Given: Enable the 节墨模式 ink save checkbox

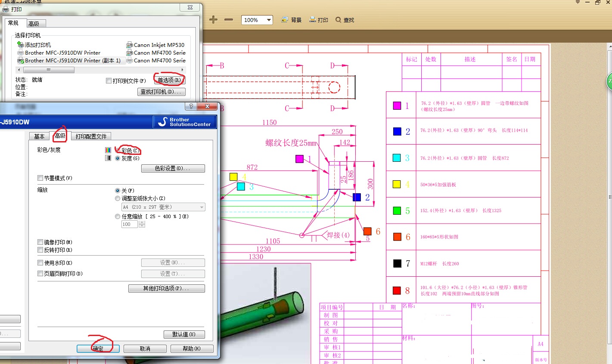Looking at the screenshot, I should tap(40, 178).
